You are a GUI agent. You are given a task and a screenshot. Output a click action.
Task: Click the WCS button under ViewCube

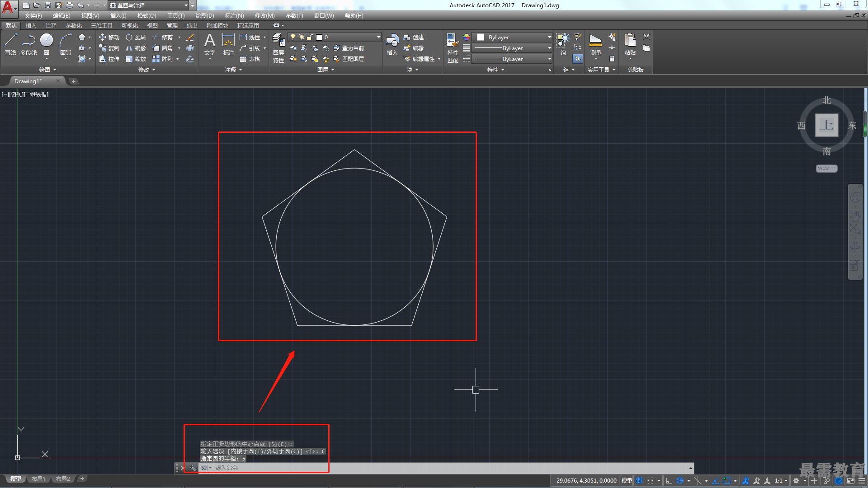coord(826,169)
